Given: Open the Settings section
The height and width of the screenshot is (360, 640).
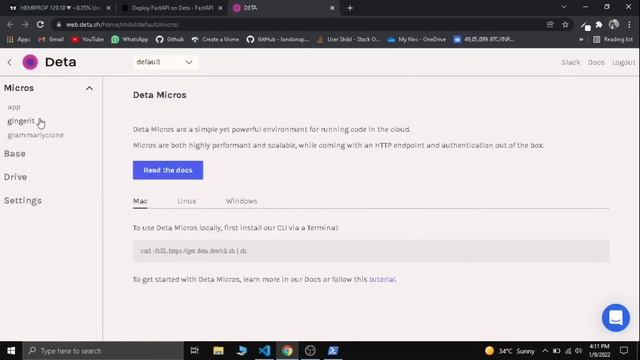Looking at the screenshot, I should [23, 200].
